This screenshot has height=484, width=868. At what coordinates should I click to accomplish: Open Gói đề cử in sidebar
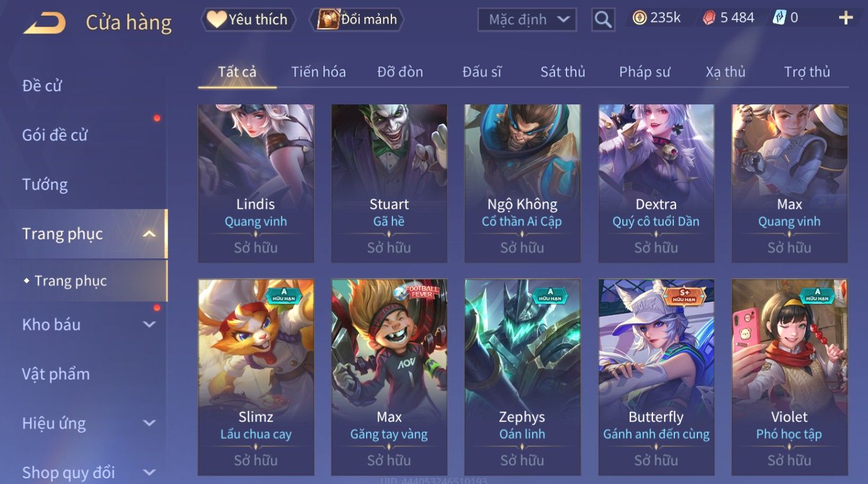pos(55,135)
